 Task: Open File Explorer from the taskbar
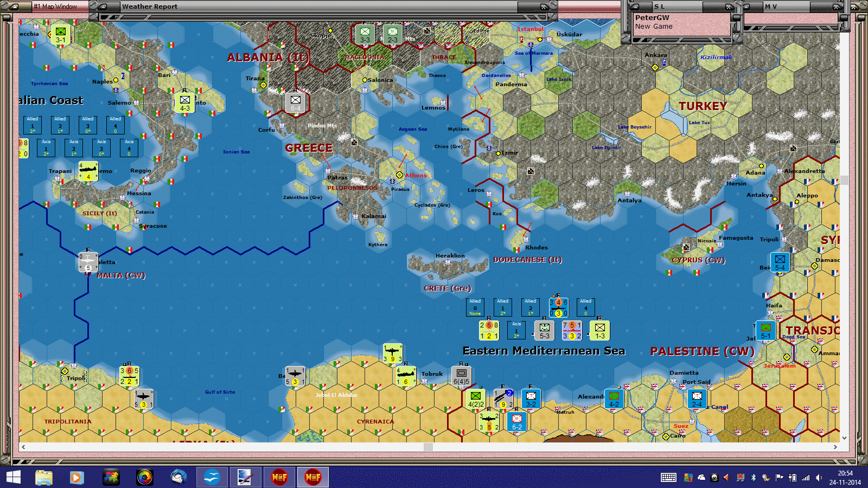tap(44, 477)
